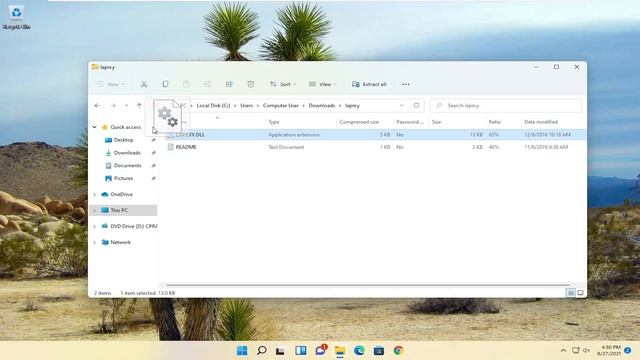Open Google Chrome from the taskbar
The height and width of the screenshot is (360, 640).
click(x=398, y=351)
